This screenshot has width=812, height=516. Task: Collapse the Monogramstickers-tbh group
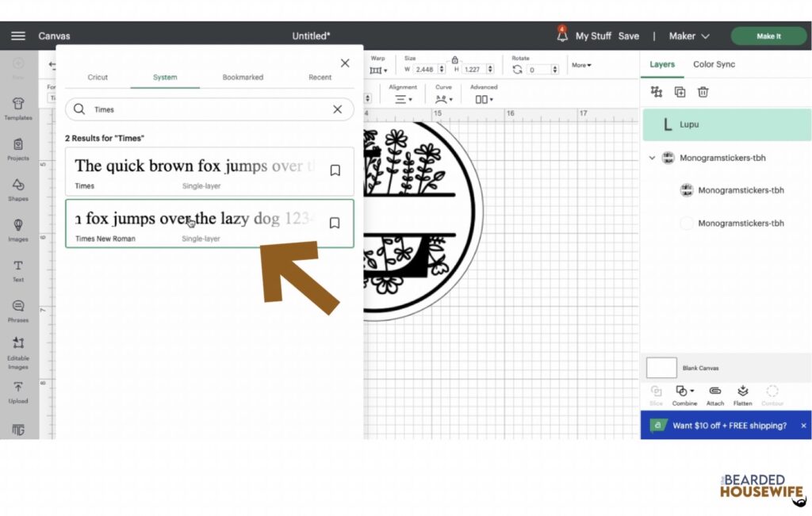click(x=652, y=158)
